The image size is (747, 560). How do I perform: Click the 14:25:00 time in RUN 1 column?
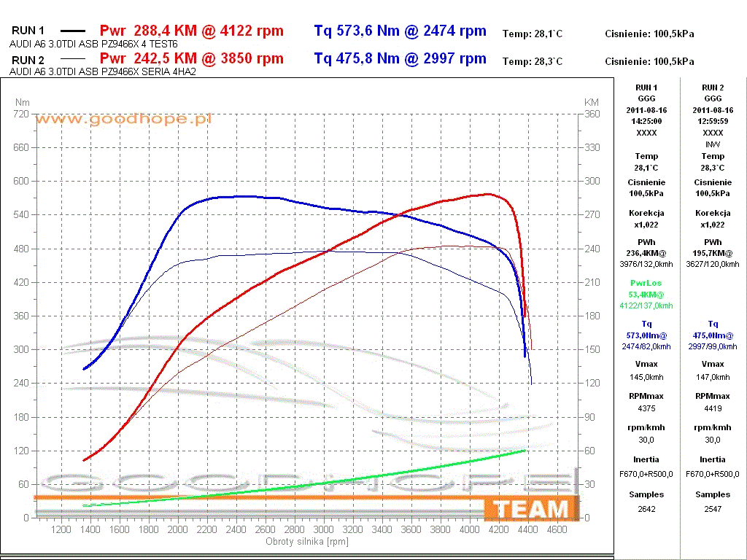pyautogui.click(x=646, y=122)
